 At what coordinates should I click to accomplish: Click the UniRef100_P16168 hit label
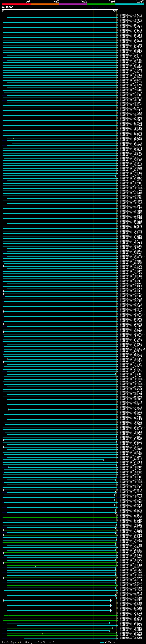click(x=131, y=439)
